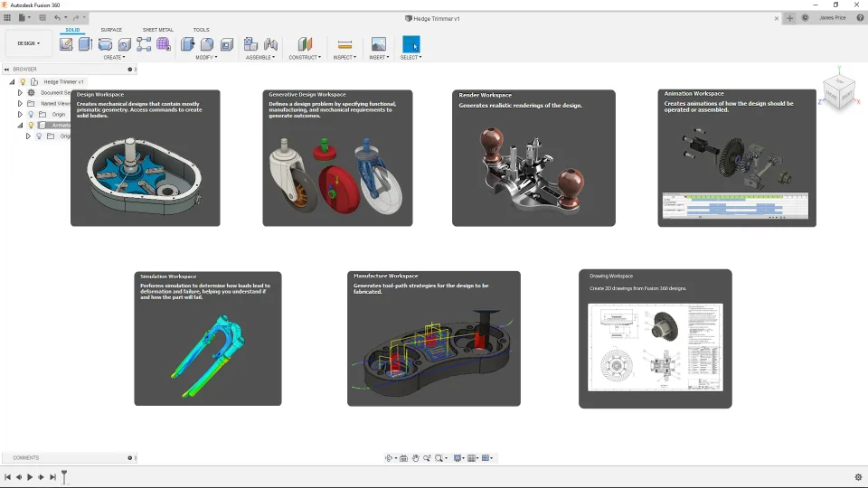Open the Help question mark icon
Image resolution: width=868 pixels, height=488 pixels.
point(860,18)
